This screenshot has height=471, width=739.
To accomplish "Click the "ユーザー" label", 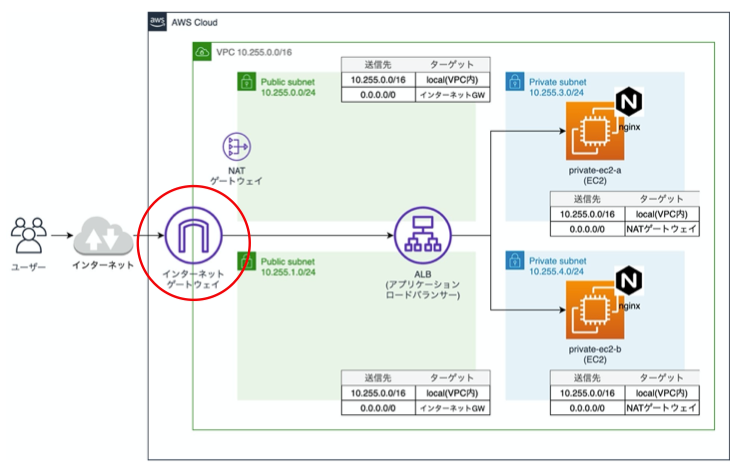I will 28,267.
